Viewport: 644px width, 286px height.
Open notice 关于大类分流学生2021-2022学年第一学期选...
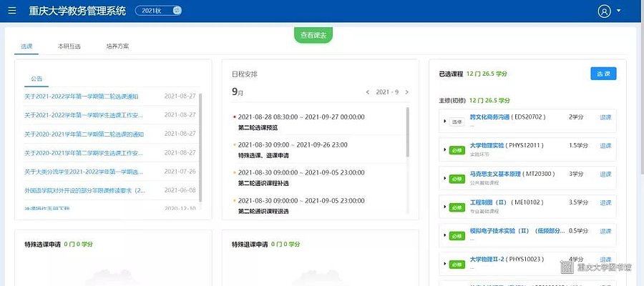click(x=84, y=172)
